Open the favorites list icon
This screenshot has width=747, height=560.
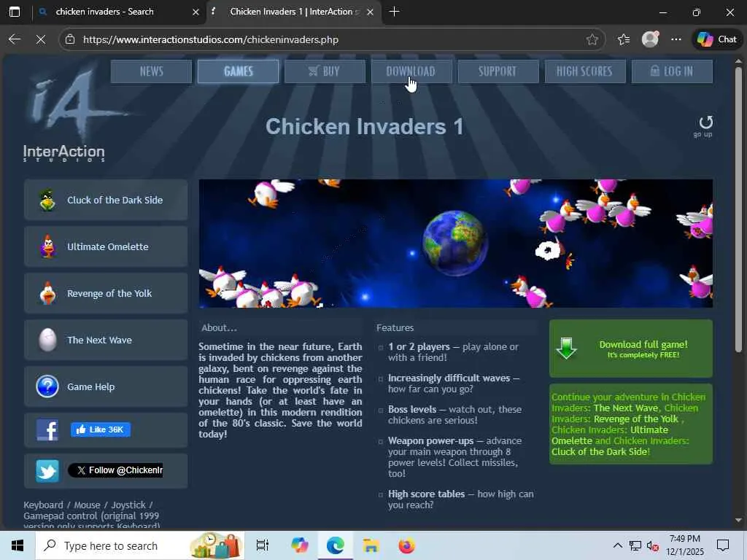pyautogui.click(x=623, y=39)
